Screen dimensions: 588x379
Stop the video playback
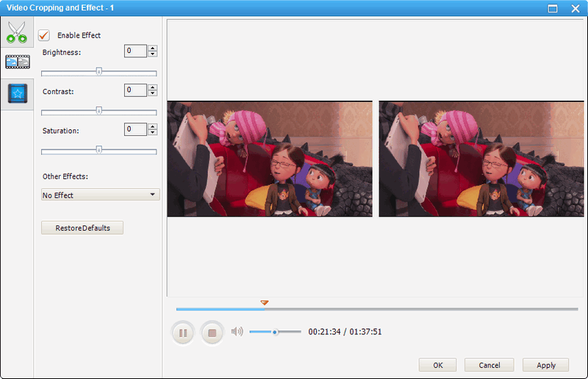212,333
